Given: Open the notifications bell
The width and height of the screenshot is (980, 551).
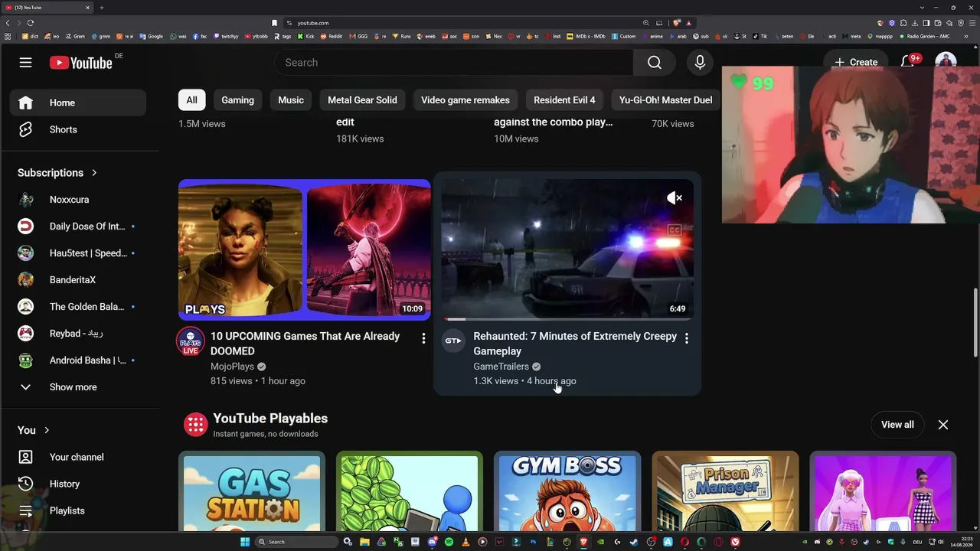Looking at the screenshot, I should 908,61.
